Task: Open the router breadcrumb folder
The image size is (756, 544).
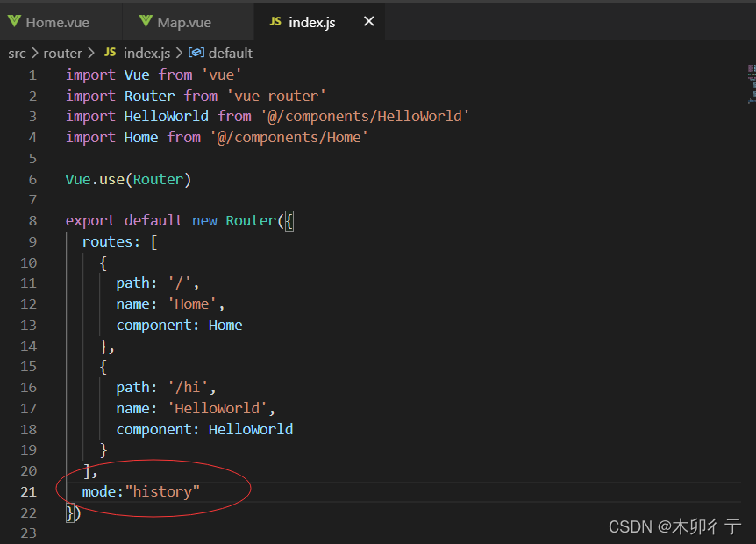Action: tap(62, 53)
